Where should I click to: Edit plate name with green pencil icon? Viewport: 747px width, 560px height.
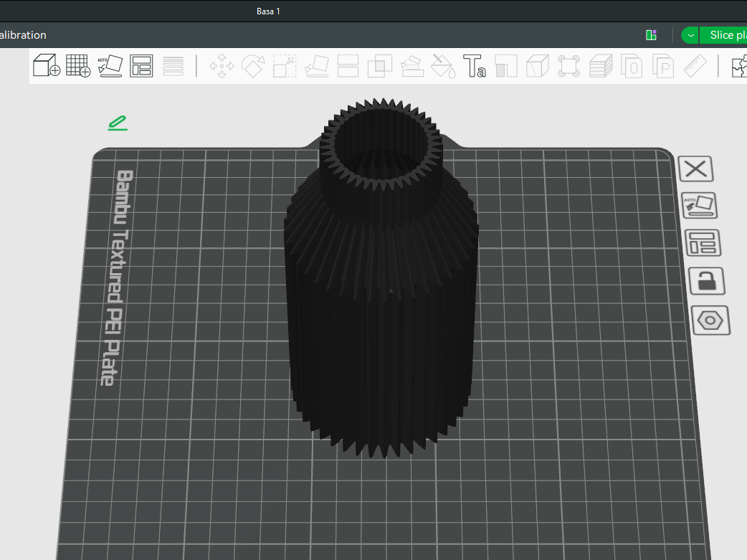118,123
